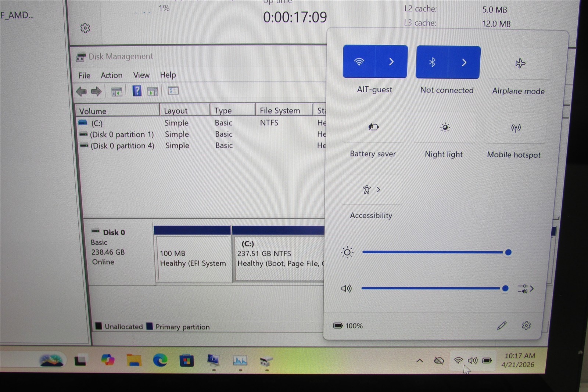The width and height of the screenshot is (588, 392).
Task: Click the battery icon in the system tray
Action: pyautogui.click(x=487, y=360)
